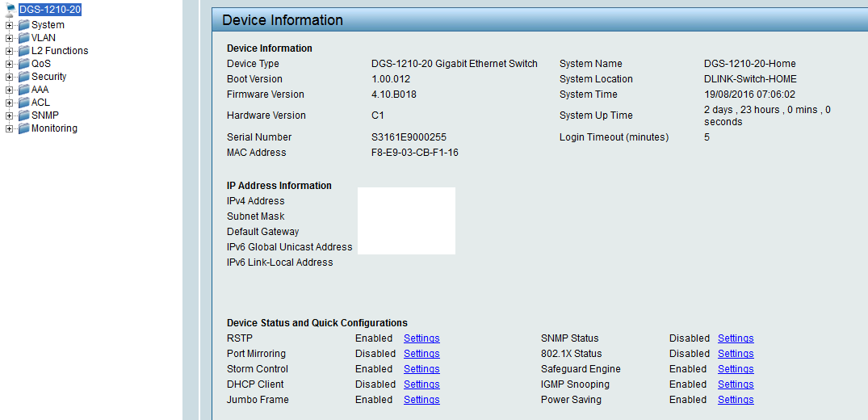
Task: Click the RSTP Enabled status text
Action: coord(374,338)
